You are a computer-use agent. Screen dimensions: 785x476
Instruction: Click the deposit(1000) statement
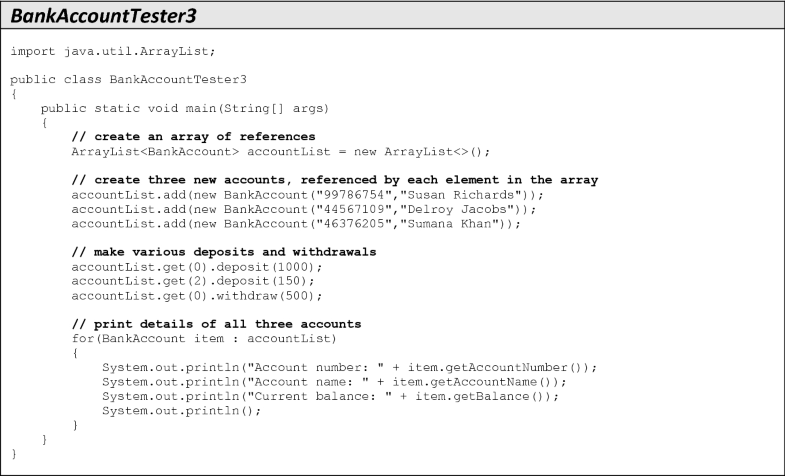coord(197,267)
